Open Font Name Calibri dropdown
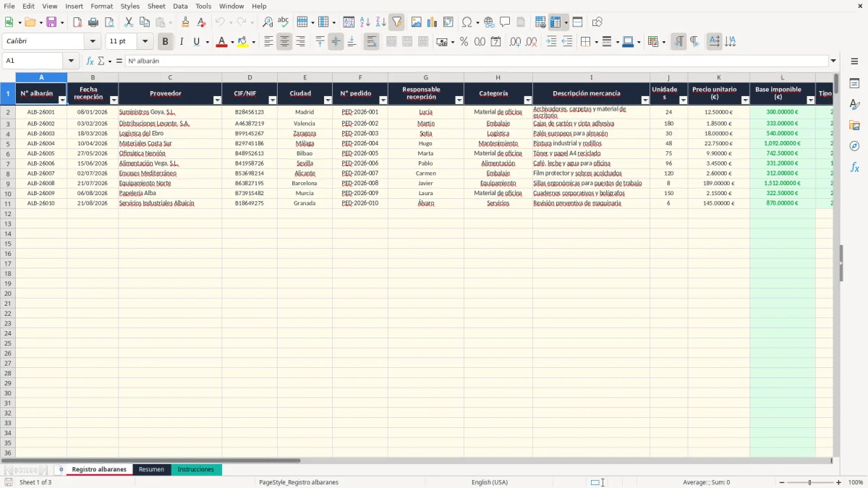This screenshot has height=488, width=868. [92, 42]
